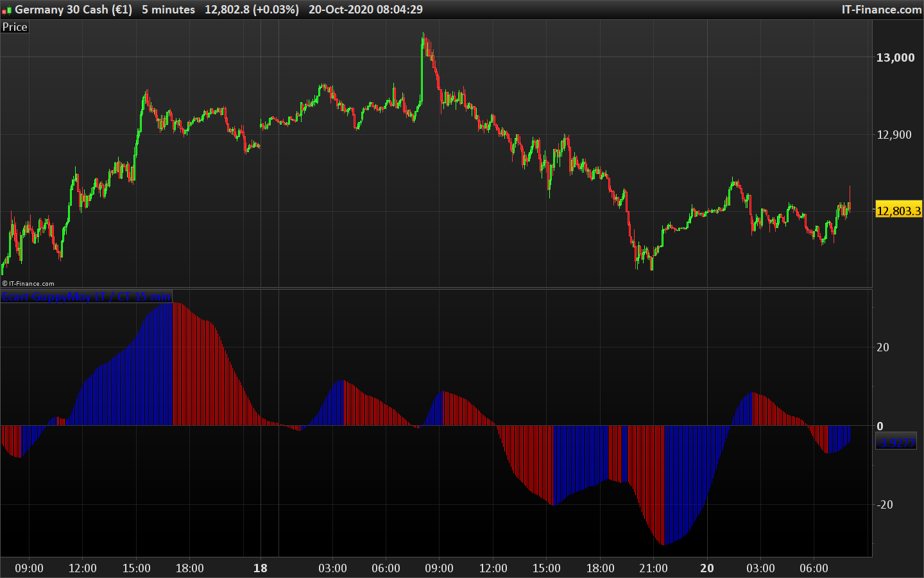Click the 03:00 time label between days 18 and 20
Image resolution: width=924 pixels, height=578 pixels.
click(x=332, y=568)
